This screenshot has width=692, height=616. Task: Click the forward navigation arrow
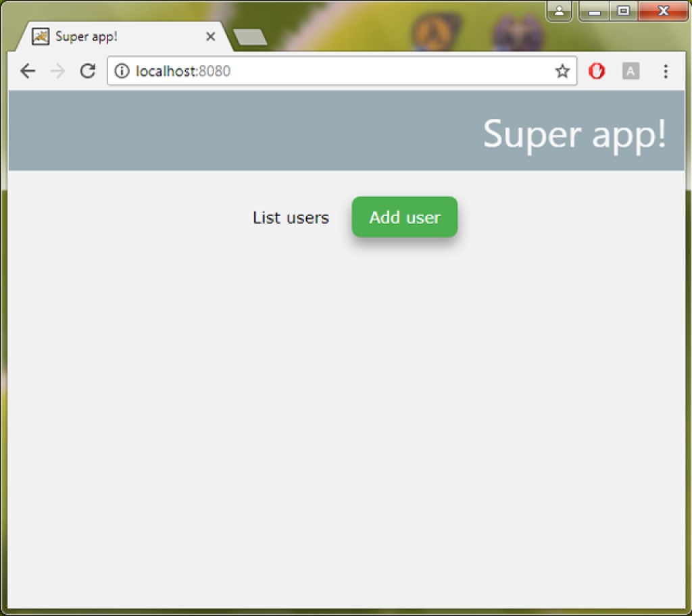tap(58, 71)
